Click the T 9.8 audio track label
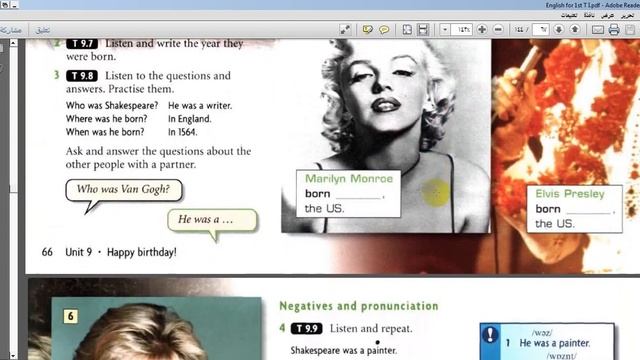Screen dimensions: 640x360 [82, 76]
